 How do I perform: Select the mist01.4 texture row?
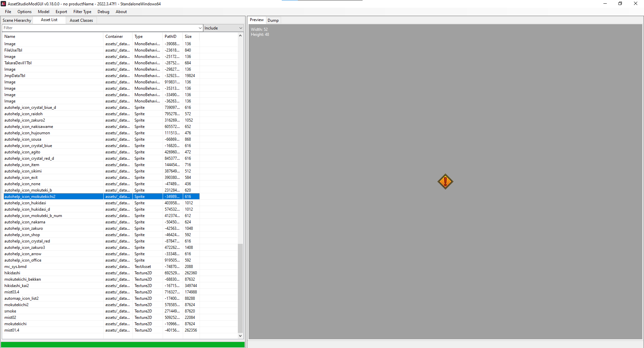coord(101,330)
